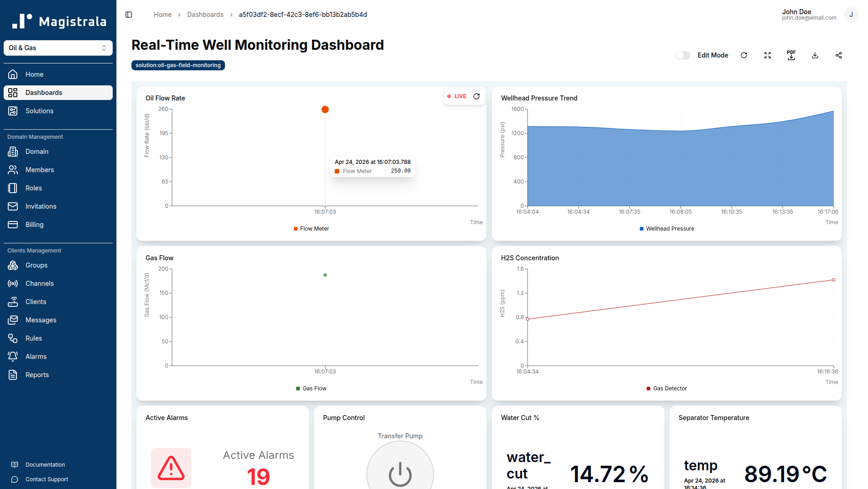This screenshot has height=489, width=868.
Task: Open Dashboards in sidebar
Action: 58,93
